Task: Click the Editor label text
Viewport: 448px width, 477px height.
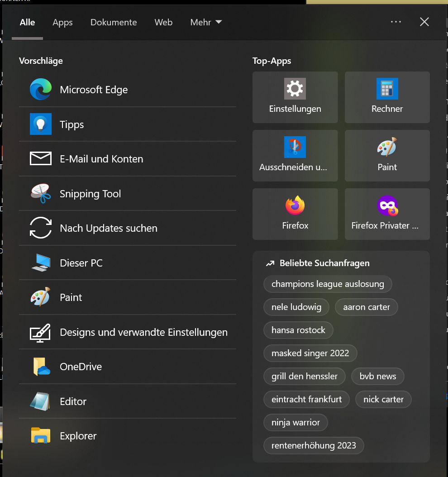Action: (x=73, y=401)
